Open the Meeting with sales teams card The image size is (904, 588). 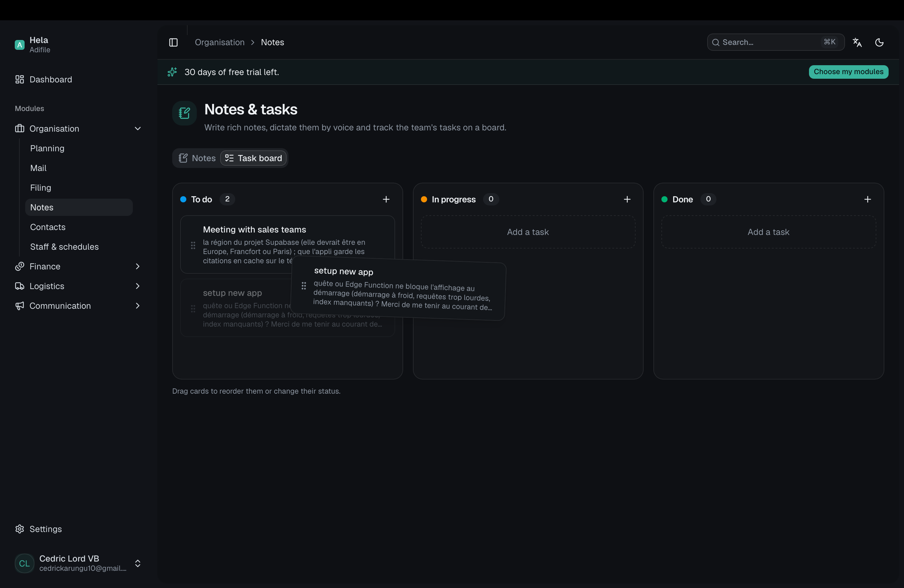click(287, 244)
